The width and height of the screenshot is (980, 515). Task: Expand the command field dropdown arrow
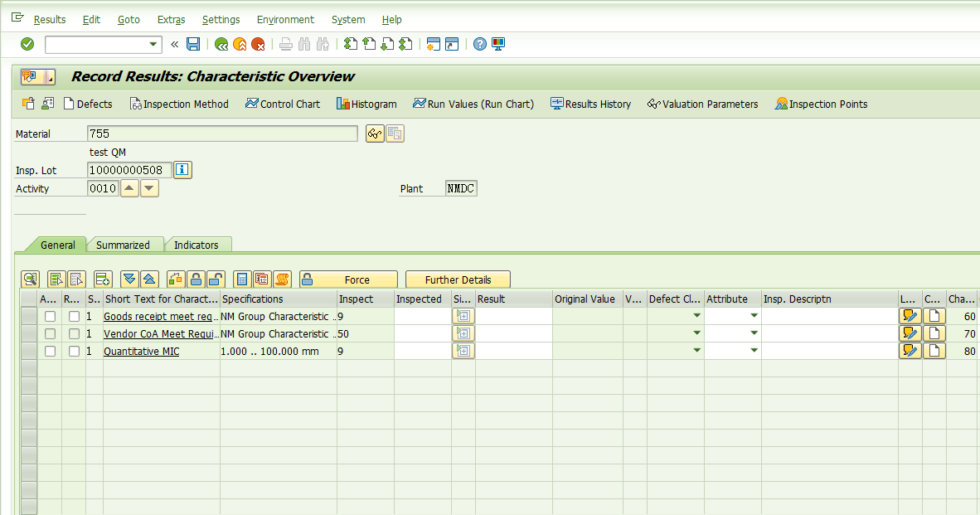[x=153, y=44]
